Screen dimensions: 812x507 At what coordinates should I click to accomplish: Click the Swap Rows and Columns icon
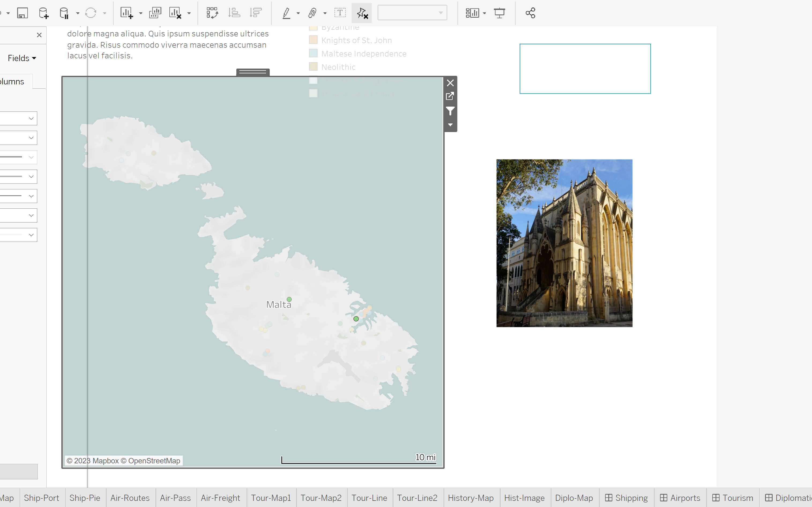click(x=212, y=13)
